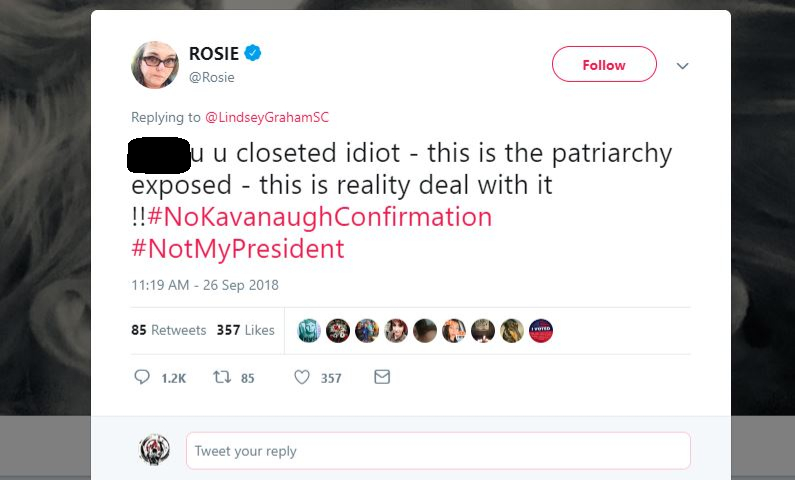Click the first liker avatar in row
This screenshot has height=480, width=795.
[309, 331]
